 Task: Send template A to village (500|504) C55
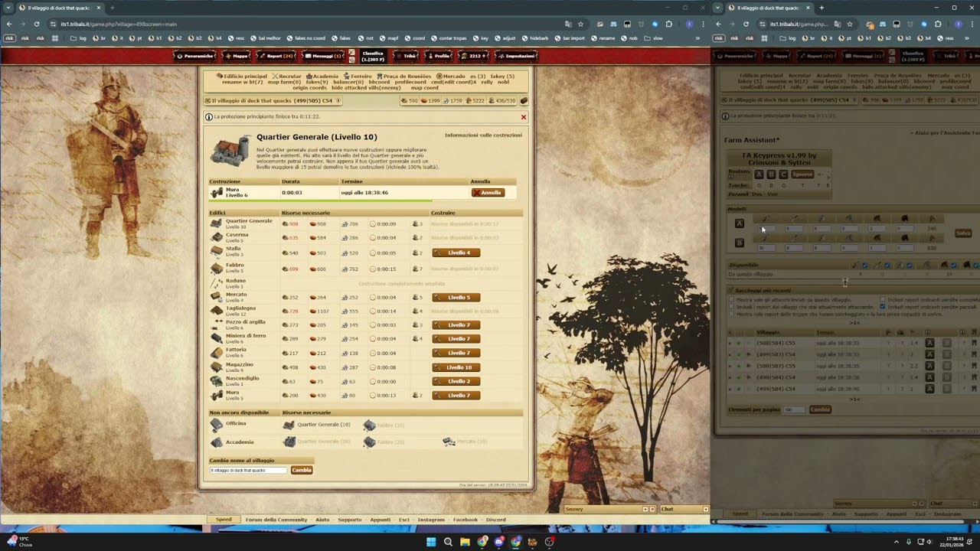(929, 343)
